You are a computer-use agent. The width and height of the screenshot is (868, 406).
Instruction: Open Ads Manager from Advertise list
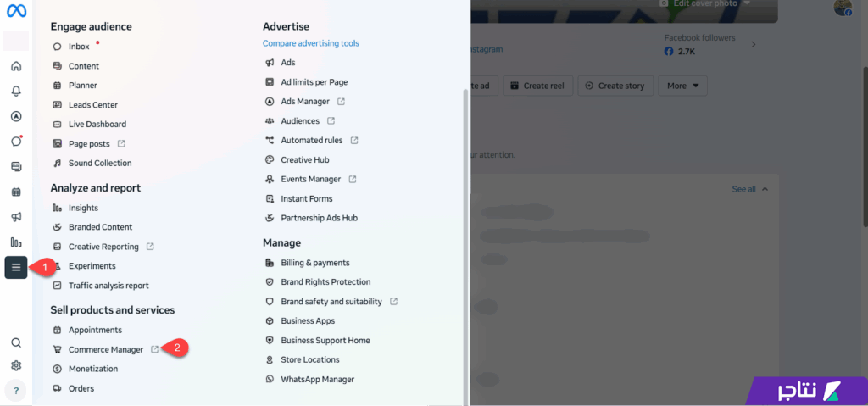coord(305,102)
